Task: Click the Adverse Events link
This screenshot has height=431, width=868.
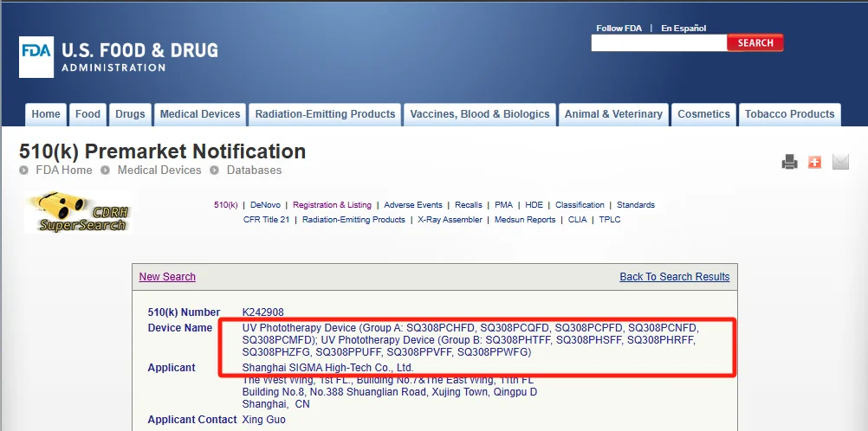Action: (x=413, y=205)
